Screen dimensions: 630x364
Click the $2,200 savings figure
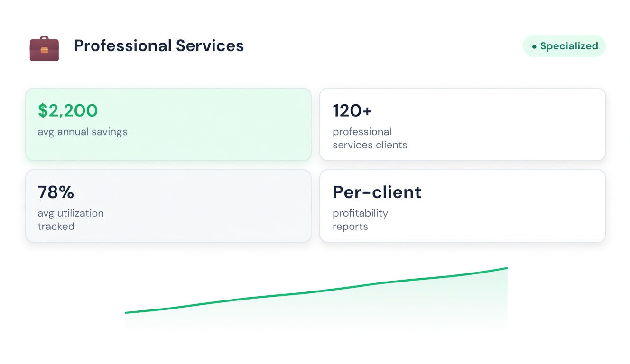[x=68, y=110]
